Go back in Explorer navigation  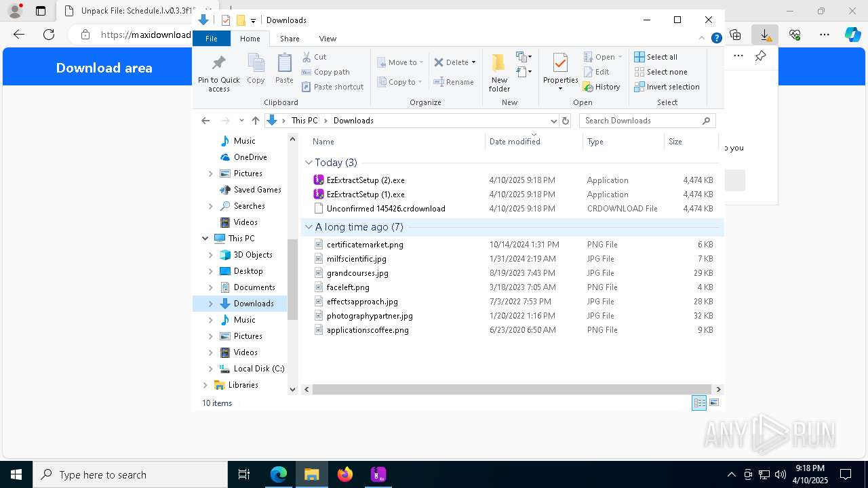[205, 121]
